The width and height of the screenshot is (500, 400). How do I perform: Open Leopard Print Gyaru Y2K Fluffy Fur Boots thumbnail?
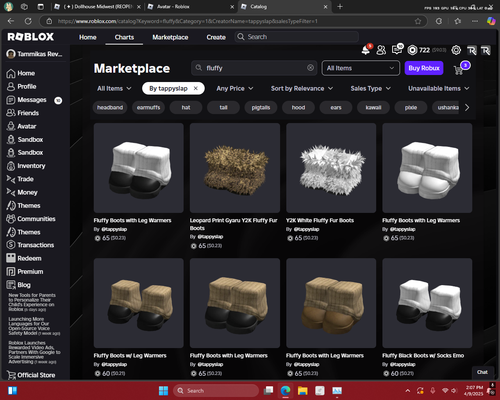point(235,168)
